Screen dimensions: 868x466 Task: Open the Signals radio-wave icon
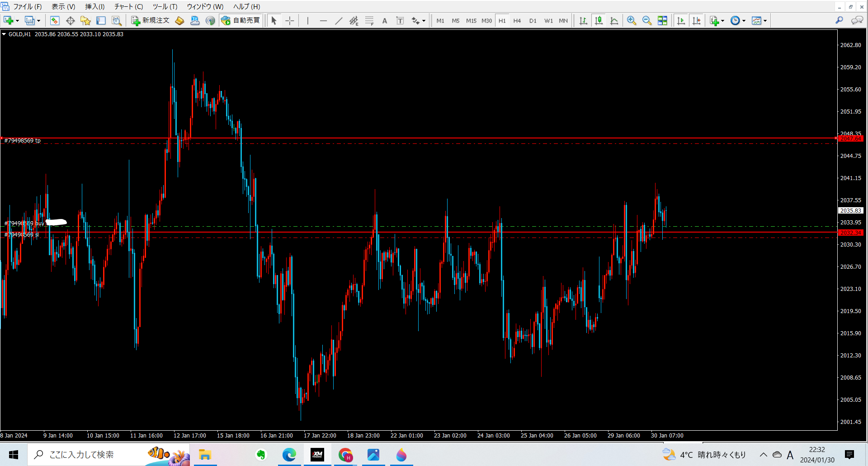click(x=210, y=20)
